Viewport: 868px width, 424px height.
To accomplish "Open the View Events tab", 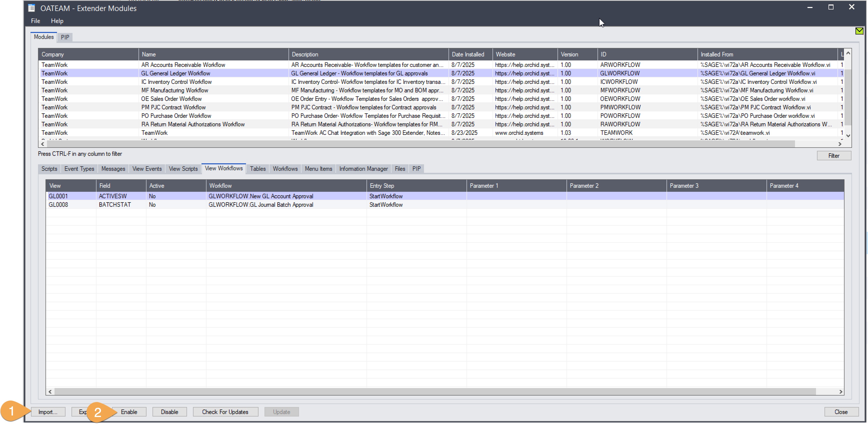I will click(x=147, y=169).
